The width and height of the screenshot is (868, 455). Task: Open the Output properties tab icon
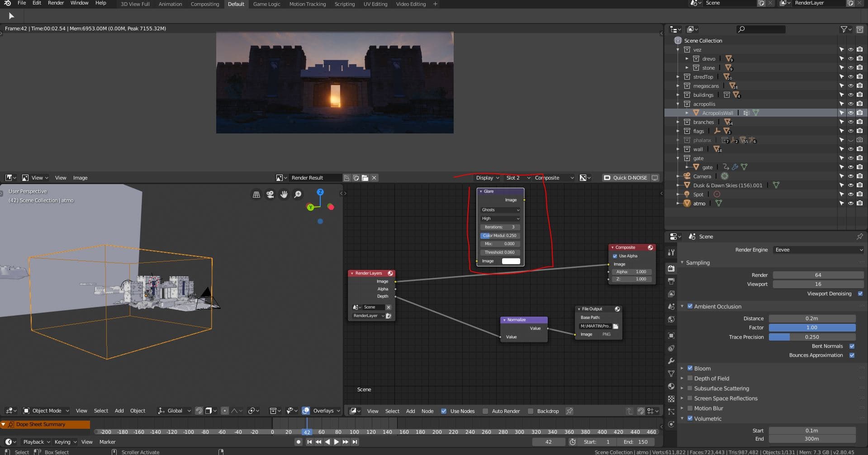tap(671, 281)
